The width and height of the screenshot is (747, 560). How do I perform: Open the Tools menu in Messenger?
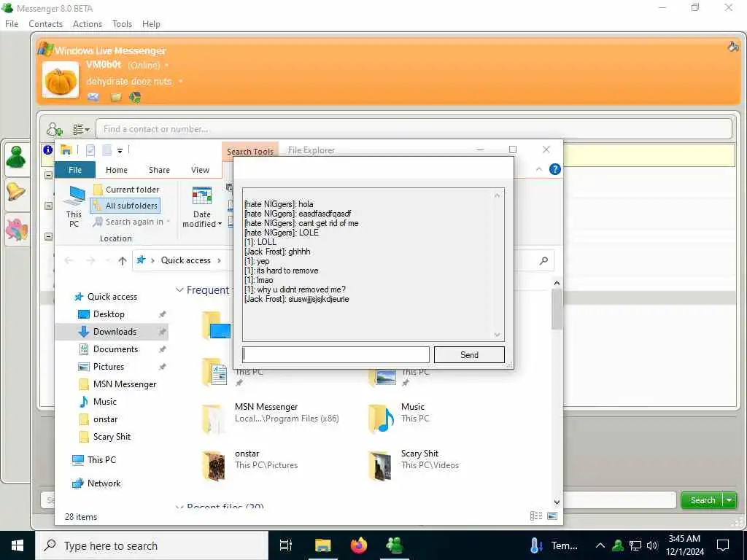coord(122,24)
